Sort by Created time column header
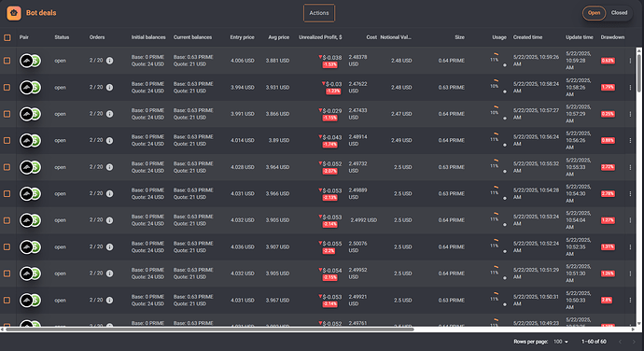 [527, 37]
